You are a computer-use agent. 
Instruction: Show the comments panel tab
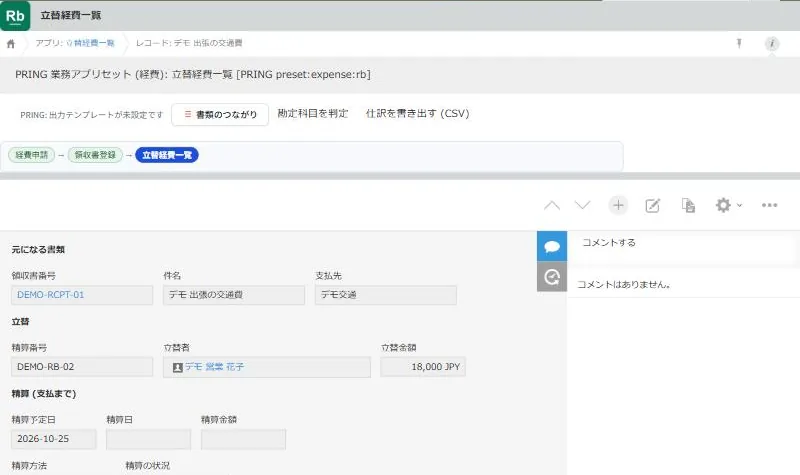point(552,246)
